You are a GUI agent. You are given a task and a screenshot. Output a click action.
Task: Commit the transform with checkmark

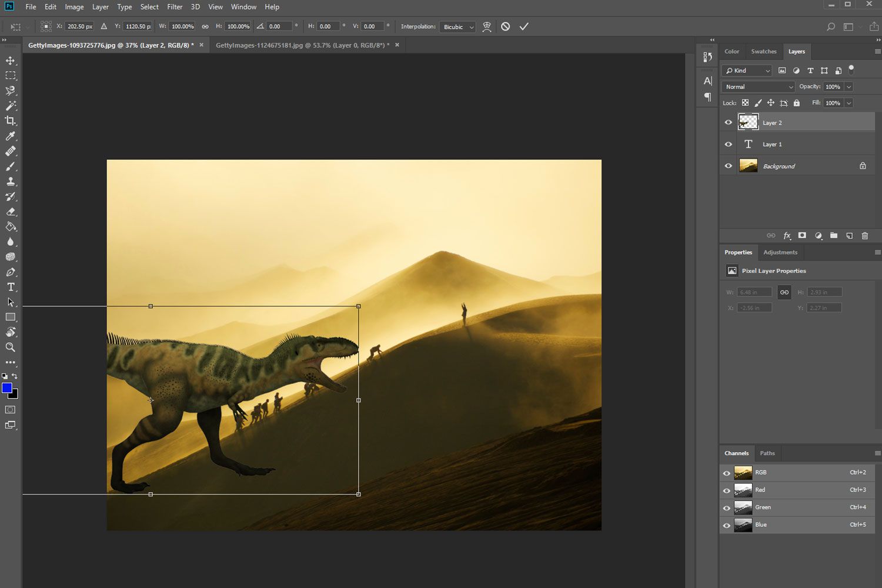pyautogui.click(x=524, y=26)
